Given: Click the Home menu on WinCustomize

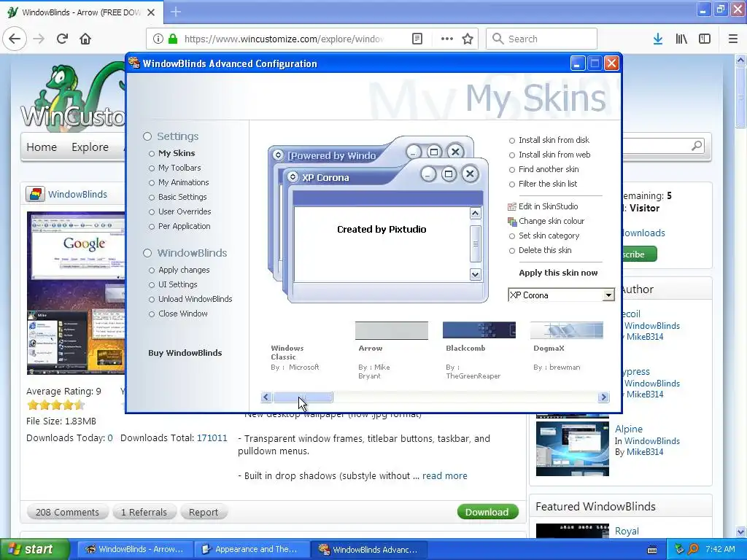Looking at the screenshot, I should tap(42, 147).
